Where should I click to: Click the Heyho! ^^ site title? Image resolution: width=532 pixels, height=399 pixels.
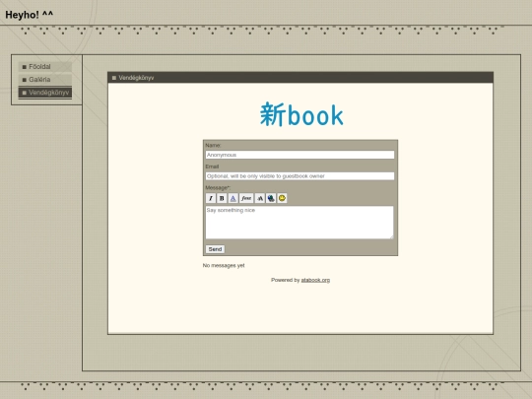30,15
